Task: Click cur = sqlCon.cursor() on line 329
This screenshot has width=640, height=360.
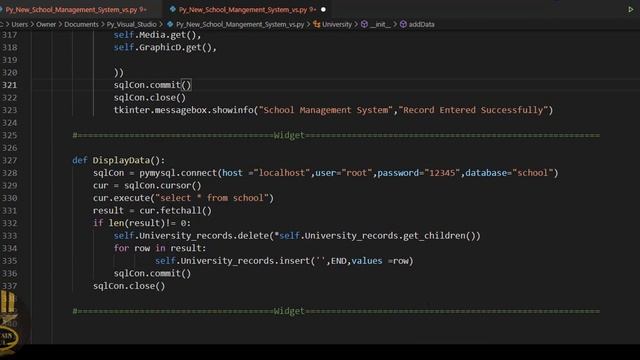Action: (147, 186)
